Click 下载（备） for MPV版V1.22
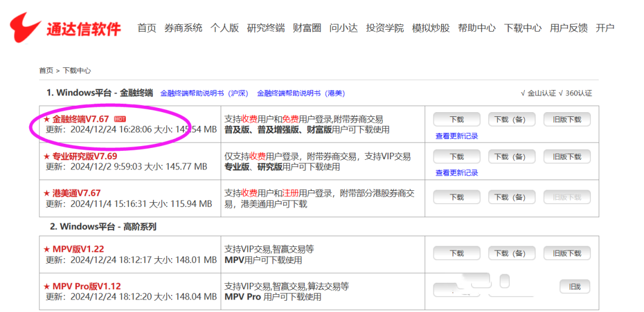644x312 pixels. click(511, 254)
